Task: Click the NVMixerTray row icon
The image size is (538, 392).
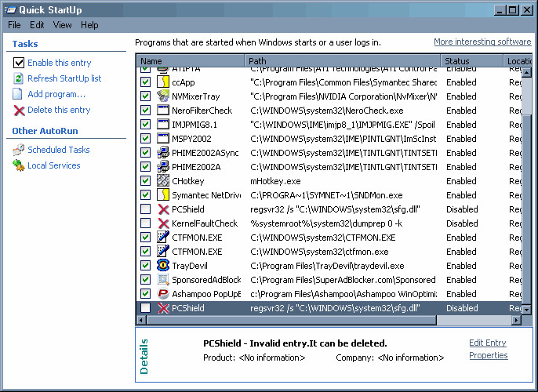Action: click(163, 96)
